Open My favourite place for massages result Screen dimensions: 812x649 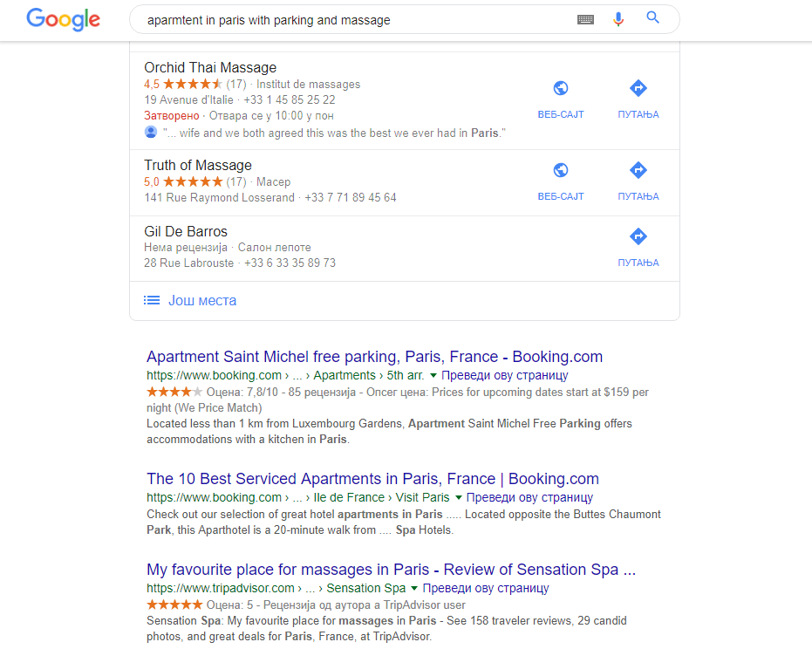(x=391, y=570)
